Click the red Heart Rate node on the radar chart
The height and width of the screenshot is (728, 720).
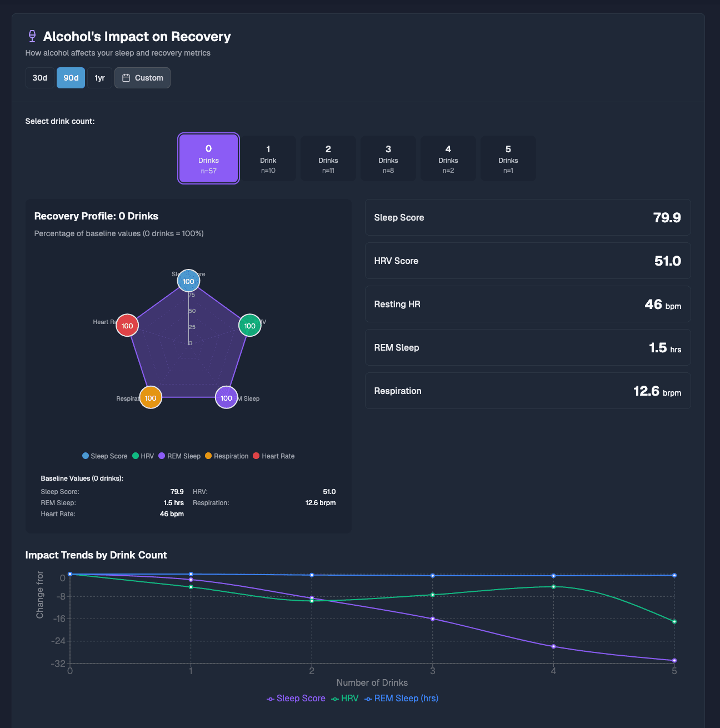pyautogui.click(x=127, y=325)
